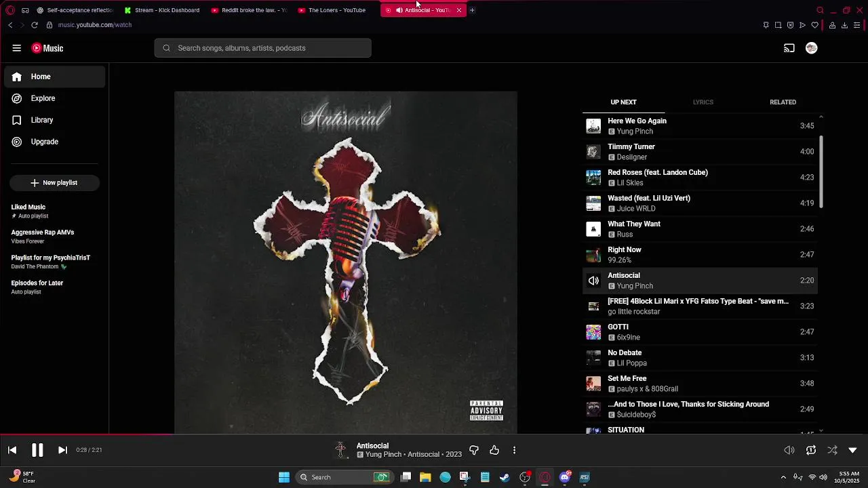Skip to previous track
868x488 pixels.
click(12, 450)
